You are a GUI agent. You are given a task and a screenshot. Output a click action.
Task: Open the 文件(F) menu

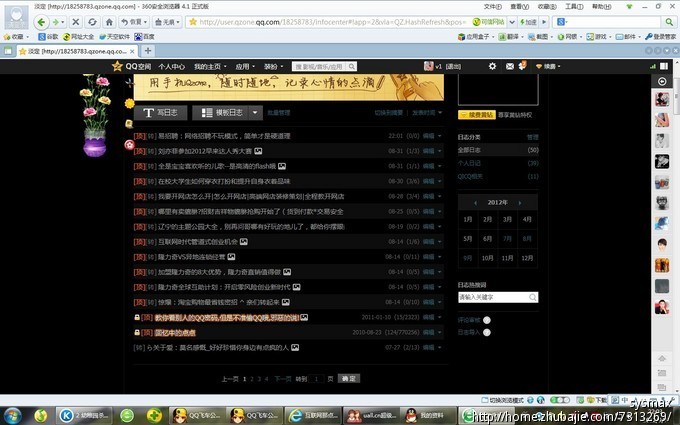[493, 7]
